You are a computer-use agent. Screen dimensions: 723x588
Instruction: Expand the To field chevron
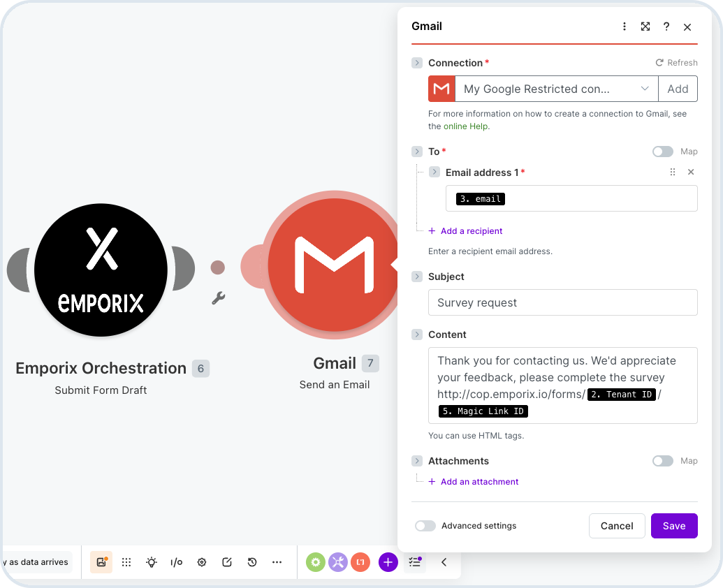[x=417, y=151]
